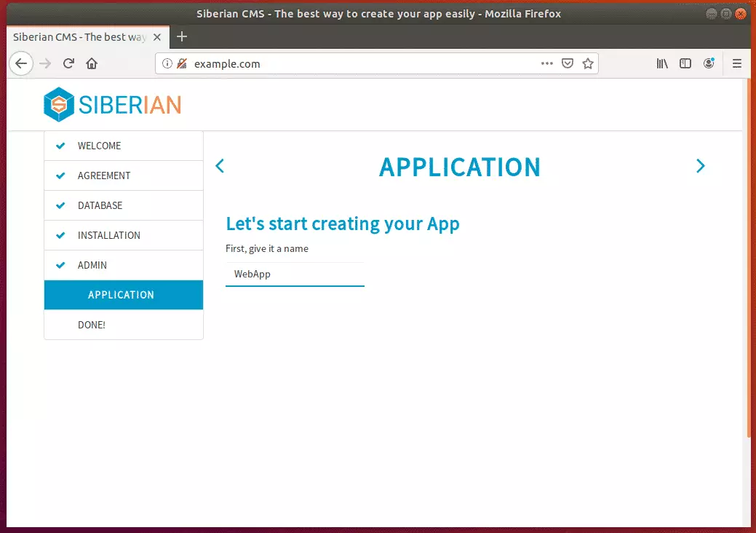
Task: Focus the app name field containing WebApp
Action: (295, 275)
